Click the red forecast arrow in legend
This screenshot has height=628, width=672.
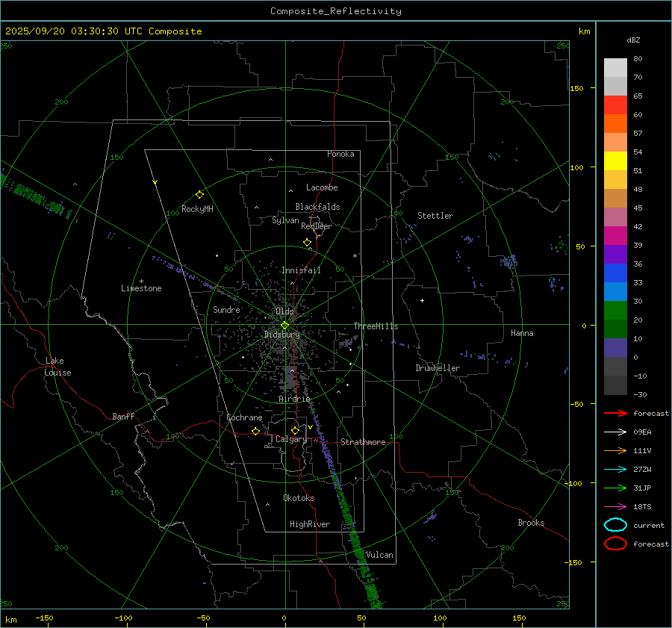[615, 413]
